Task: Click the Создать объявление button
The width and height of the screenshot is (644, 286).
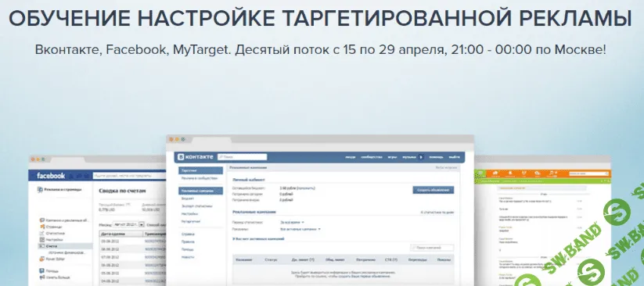Action: (x=434, y=190)
